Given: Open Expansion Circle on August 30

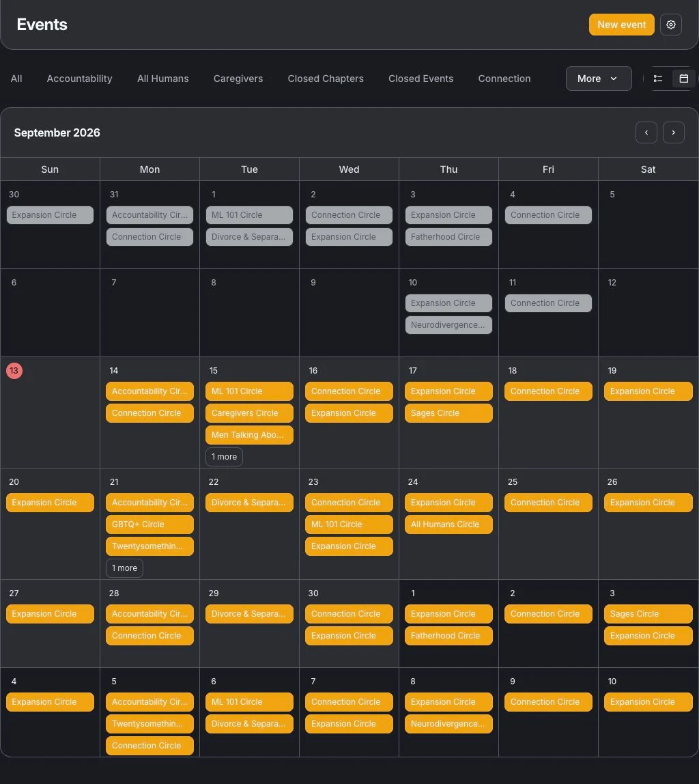Looking at the screenshot, I should tap(50, 215).
